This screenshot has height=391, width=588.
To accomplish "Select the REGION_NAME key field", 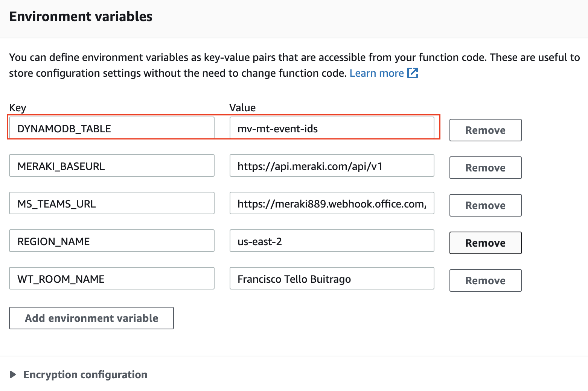I will [112, 241].
